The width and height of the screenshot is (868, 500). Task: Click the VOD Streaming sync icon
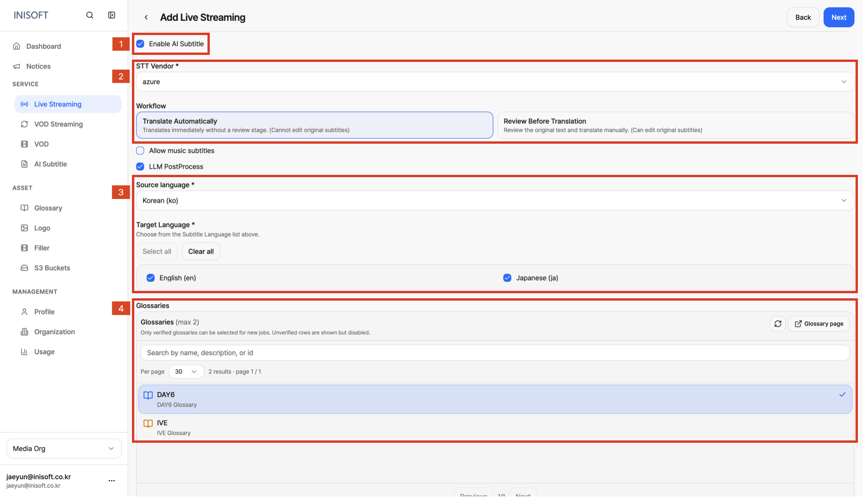[25, 125]
